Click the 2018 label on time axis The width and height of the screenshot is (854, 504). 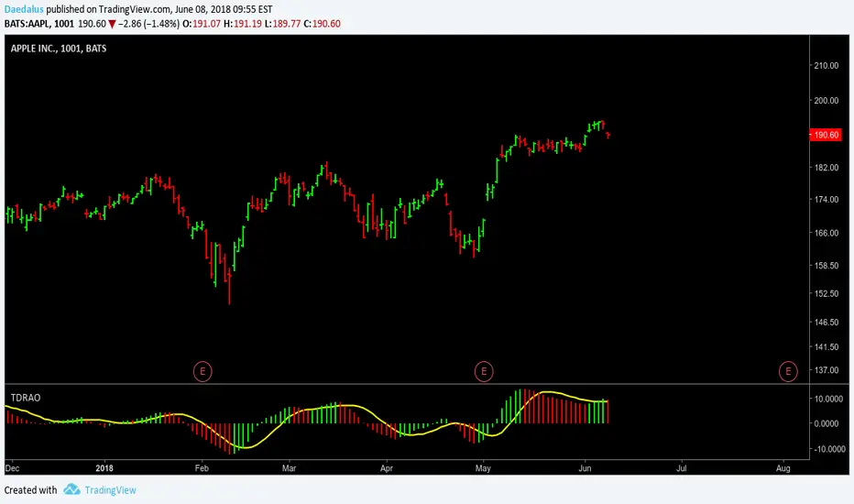(x=104, y=468)
